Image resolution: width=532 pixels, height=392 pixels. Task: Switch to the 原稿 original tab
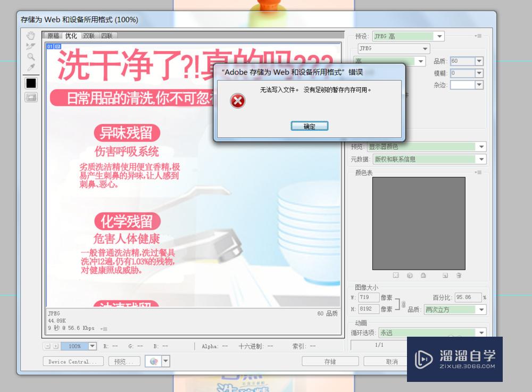click(53, 36)
